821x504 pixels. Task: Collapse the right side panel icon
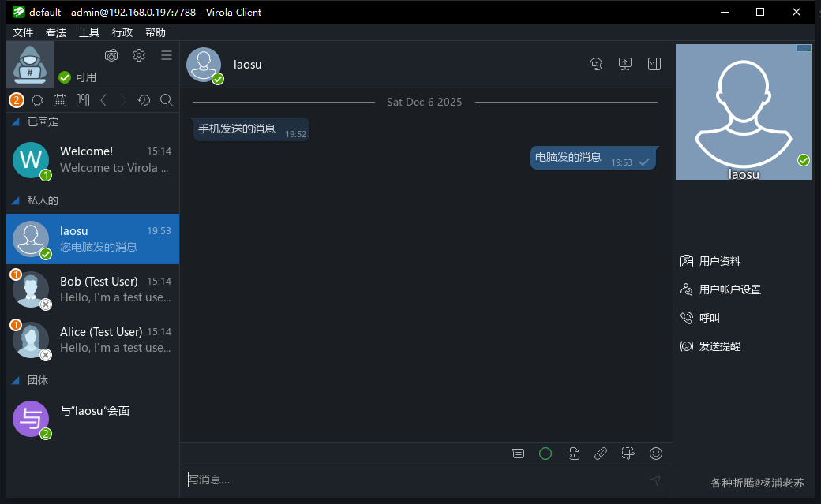pos(654,64)
